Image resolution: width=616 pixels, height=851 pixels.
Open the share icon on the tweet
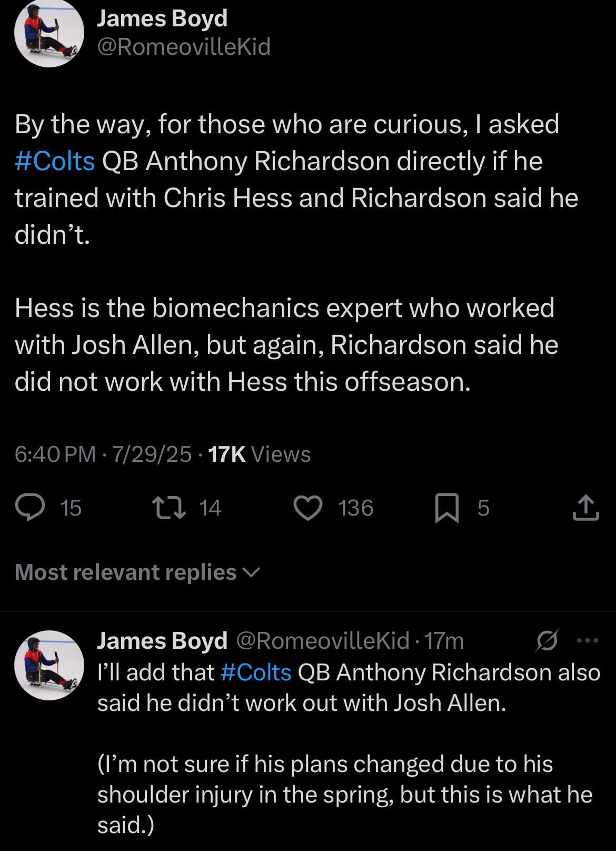point(585,508)
